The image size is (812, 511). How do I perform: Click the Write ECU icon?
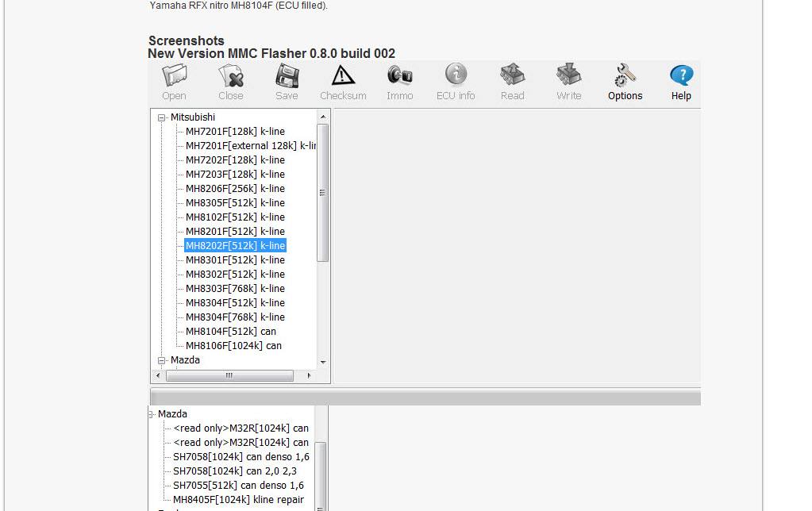tap(568, 83)
